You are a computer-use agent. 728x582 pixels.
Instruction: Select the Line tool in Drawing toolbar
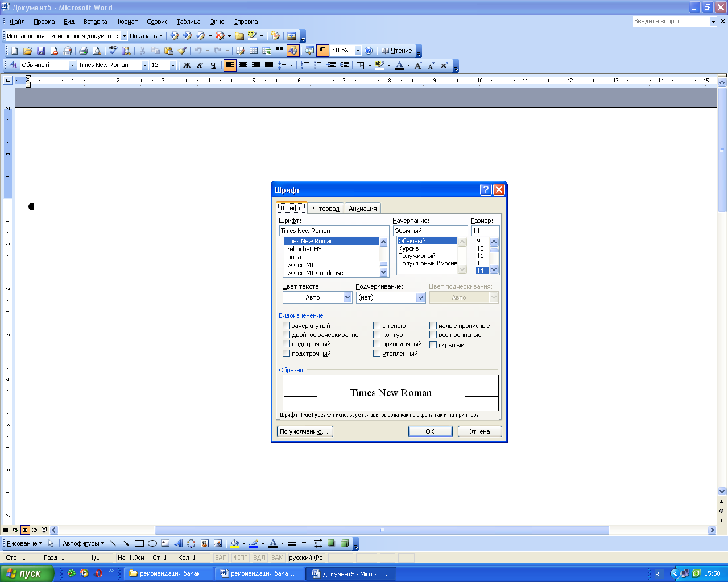pos(113,543)
